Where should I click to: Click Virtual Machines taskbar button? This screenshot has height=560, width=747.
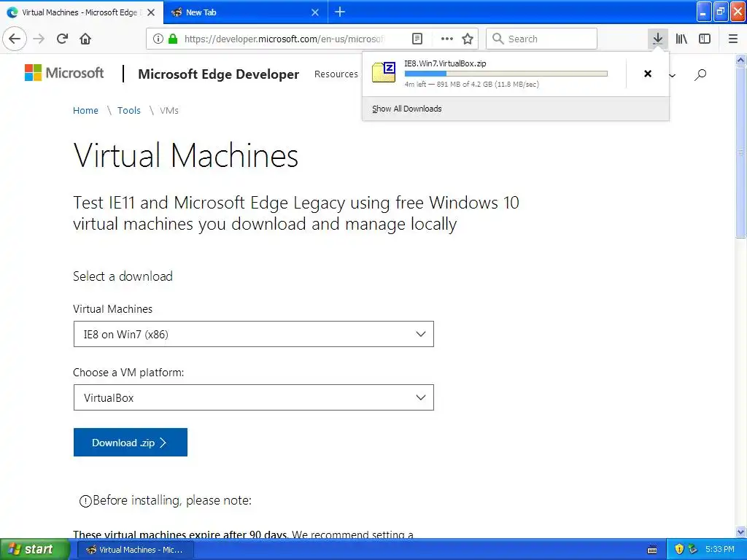135,550
